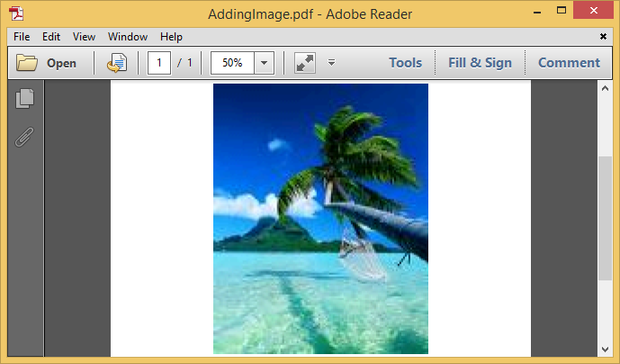Open the Window menu
Screen dimensions: 620x364
[128, 37]
